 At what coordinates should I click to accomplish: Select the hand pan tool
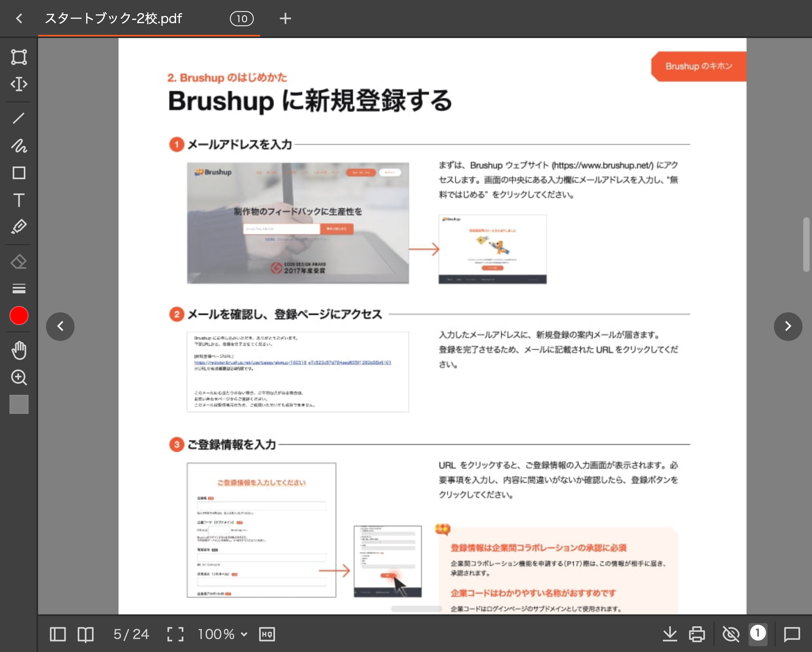click(19, 350)
